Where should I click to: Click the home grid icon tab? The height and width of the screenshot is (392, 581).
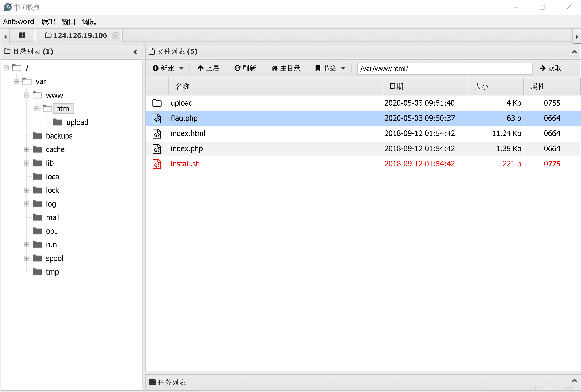click(x=22, y=35)
